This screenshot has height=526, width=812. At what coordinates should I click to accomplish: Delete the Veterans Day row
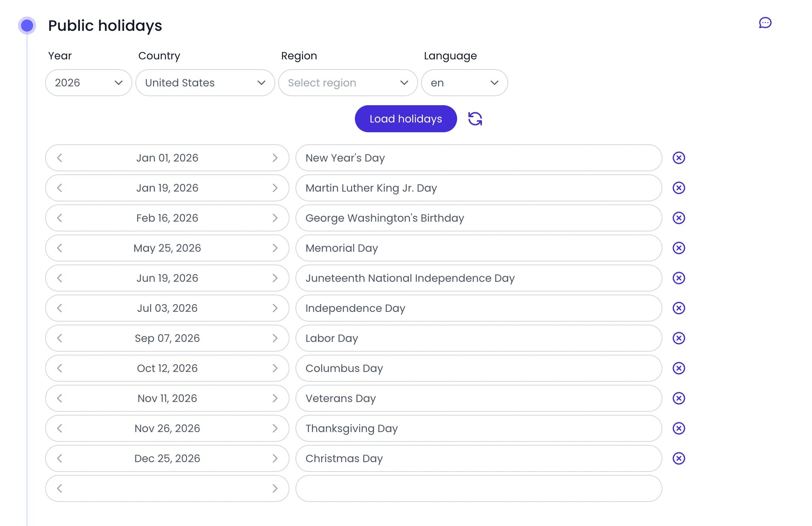pyautogui.click(x=679, y=398)
